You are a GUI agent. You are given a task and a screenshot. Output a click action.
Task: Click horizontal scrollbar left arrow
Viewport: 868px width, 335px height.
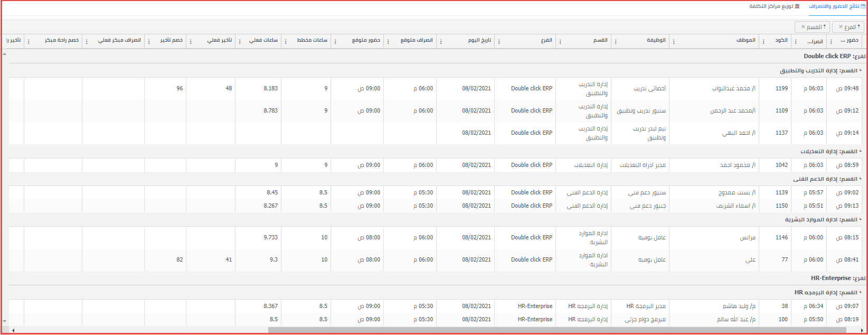pos(13,330)
